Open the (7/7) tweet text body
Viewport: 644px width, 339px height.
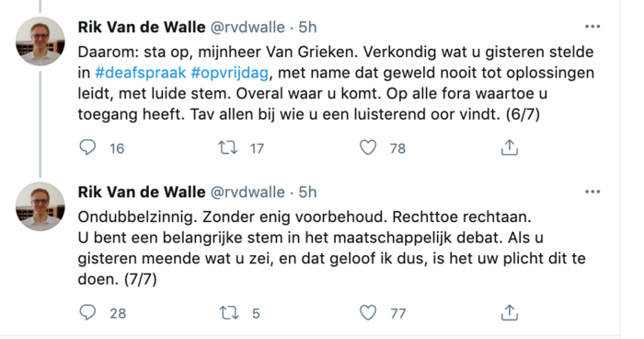331,248
